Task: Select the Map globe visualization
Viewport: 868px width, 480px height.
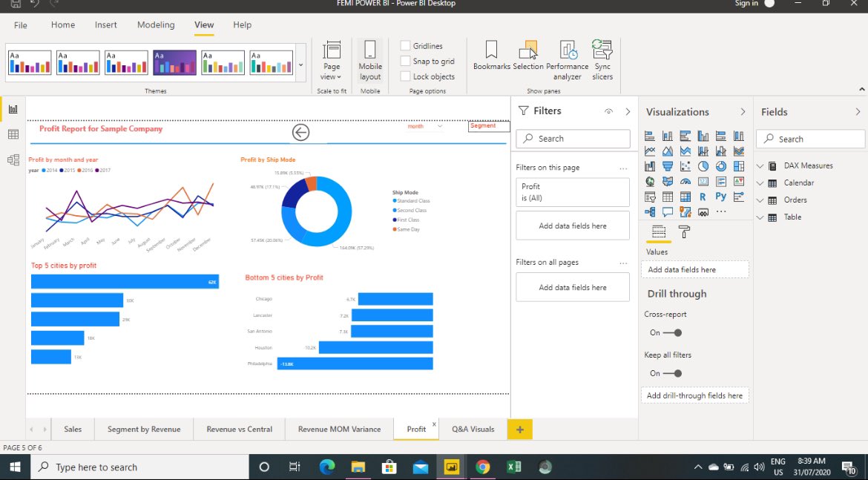Action: pos(650,181)
